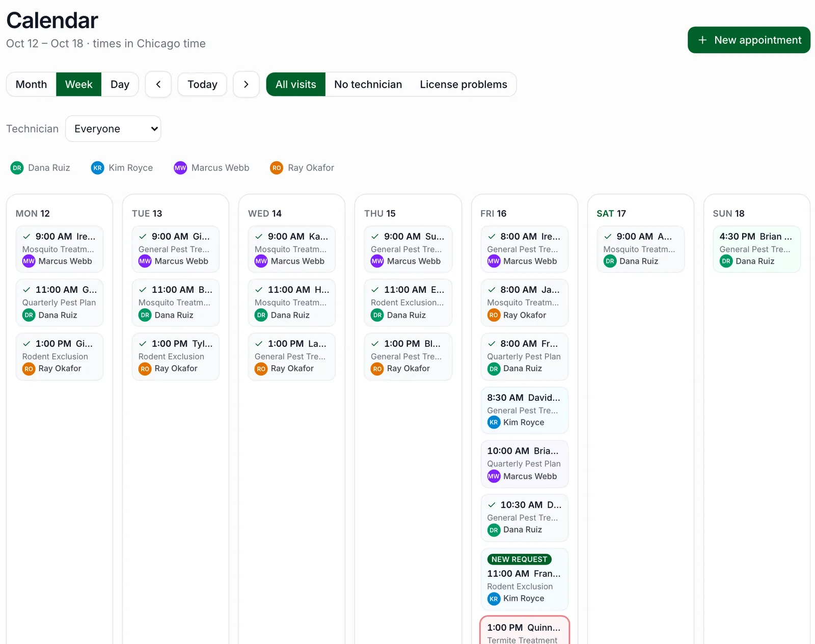Click the Marcus Webb legend name
This screenshot has height=644, width=815.
(220, 168)
